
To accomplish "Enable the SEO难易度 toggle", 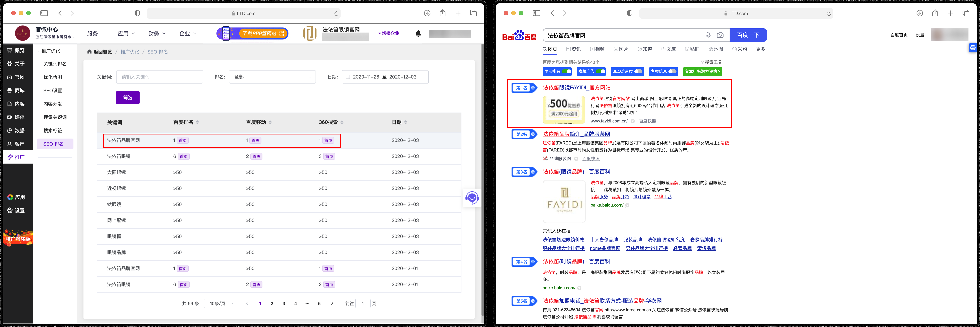I will [x=639, y=71].
